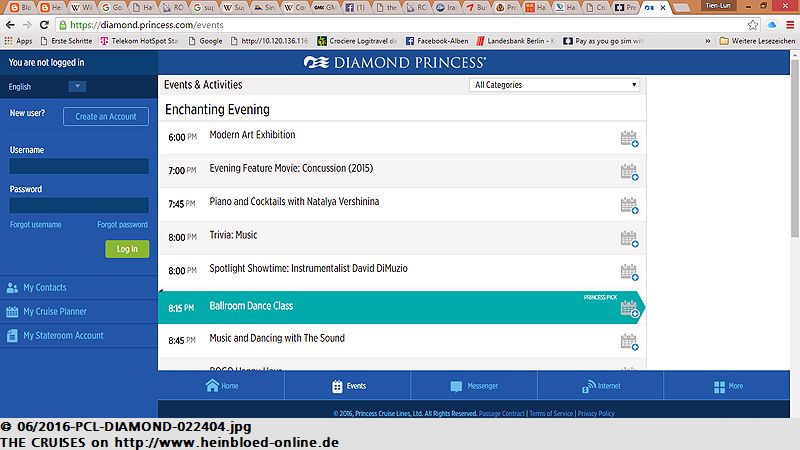
Task: Select Spotlight Showtime: Instrumentalist David DiMuzio
Action: [402, 271]
